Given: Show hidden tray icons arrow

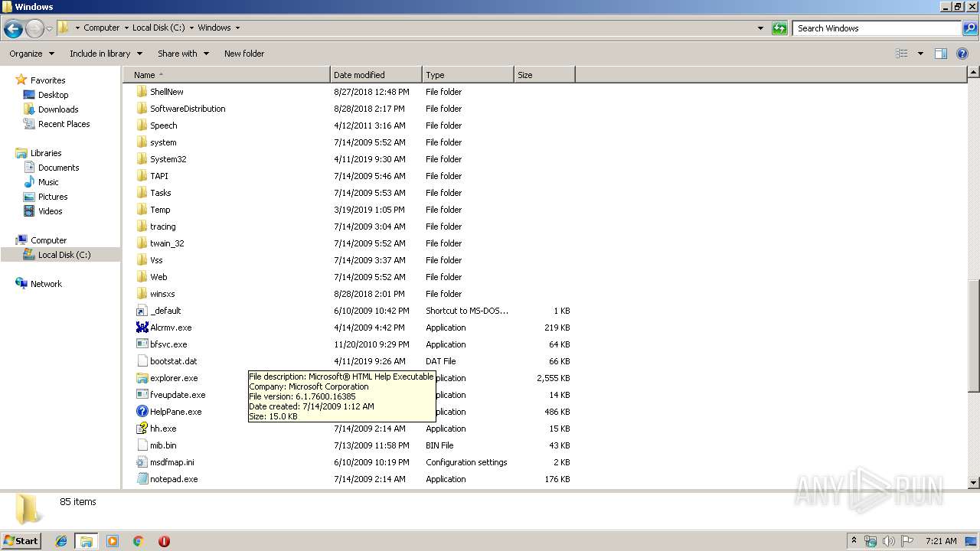Looking at the screenshot, I should point(854,541).
